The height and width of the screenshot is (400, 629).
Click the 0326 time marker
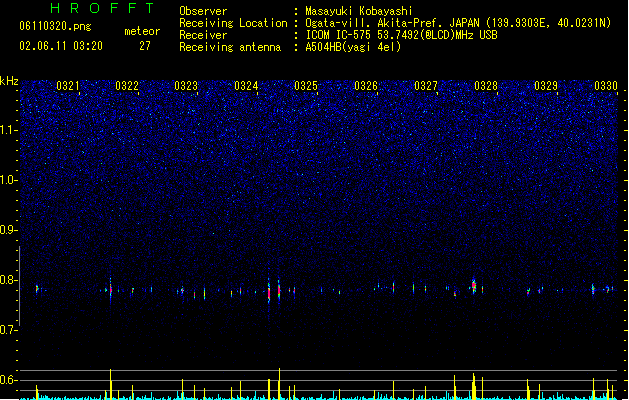coord(366,86)
